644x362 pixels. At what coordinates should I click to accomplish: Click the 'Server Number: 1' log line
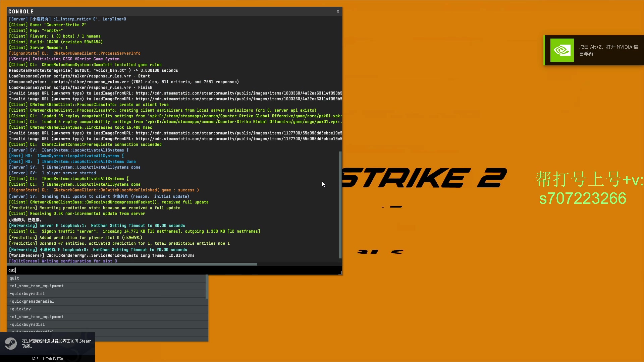pyautogui.click(x=38, y=48)
